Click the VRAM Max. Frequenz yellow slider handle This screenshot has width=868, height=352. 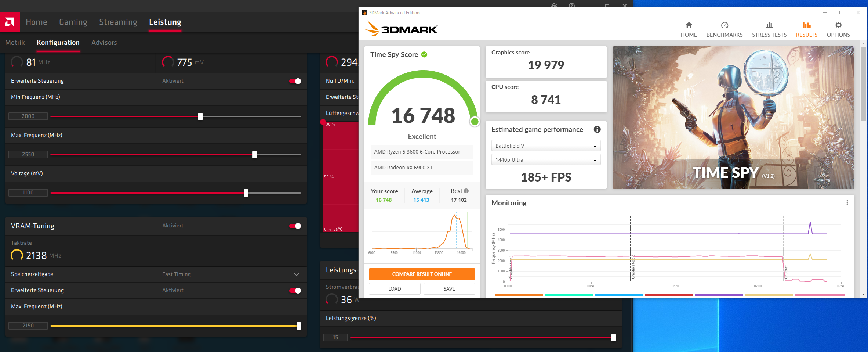tap(299, 326)
